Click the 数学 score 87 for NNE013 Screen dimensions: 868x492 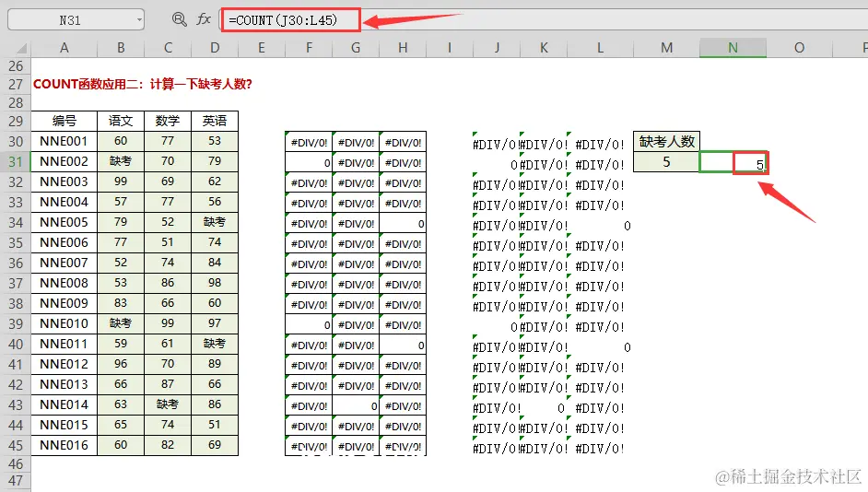(168, 384)
